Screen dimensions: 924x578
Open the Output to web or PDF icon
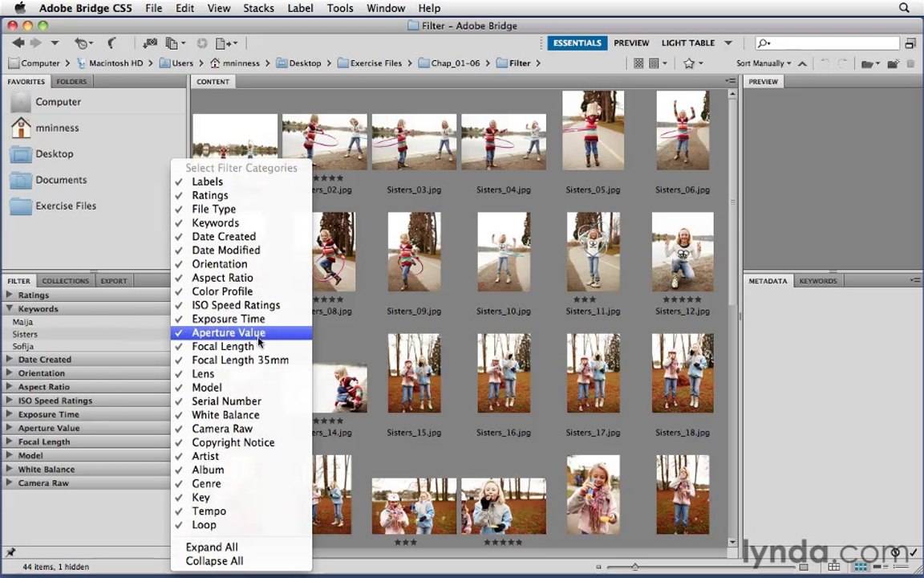[x=226, y=43]
